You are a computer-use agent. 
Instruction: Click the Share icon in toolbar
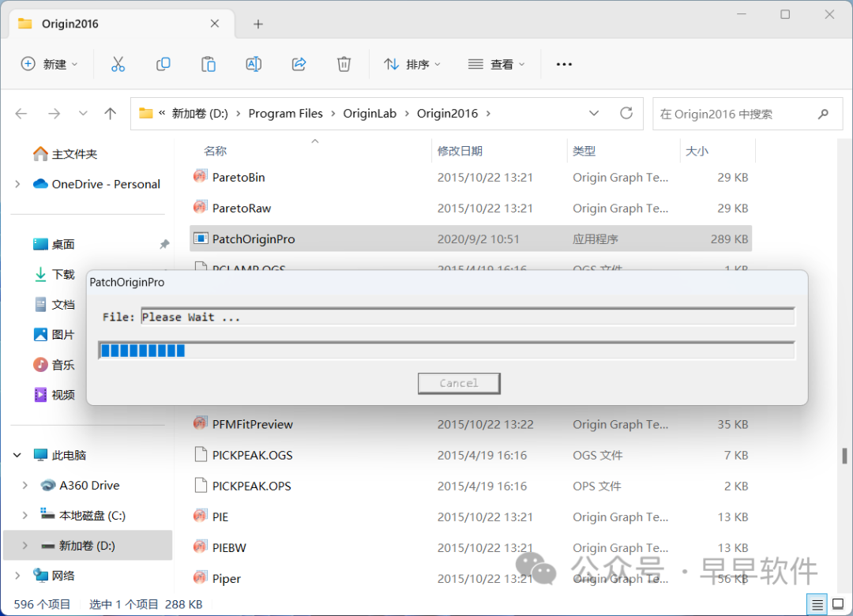click(299, 65)
